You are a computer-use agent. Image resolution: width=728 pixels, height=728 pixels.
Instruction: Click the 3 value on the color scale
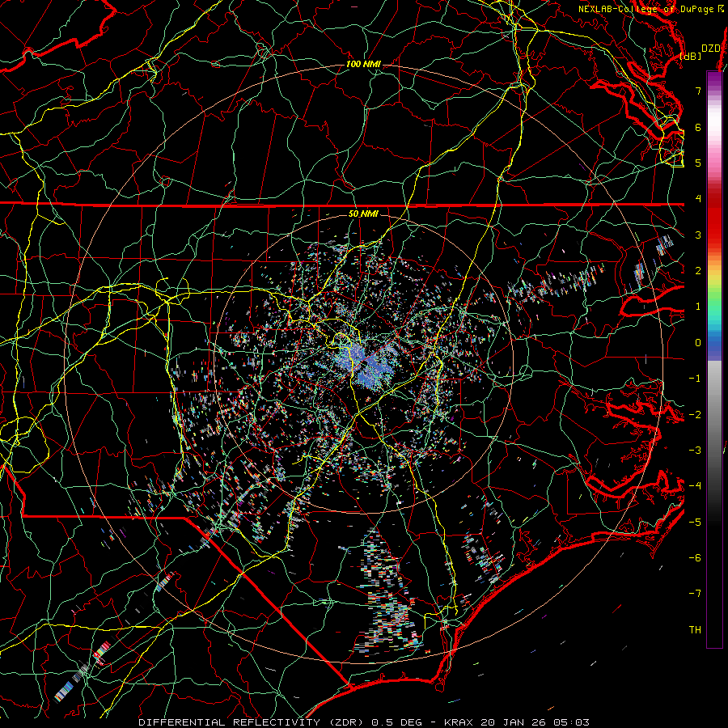pos(698,235)
